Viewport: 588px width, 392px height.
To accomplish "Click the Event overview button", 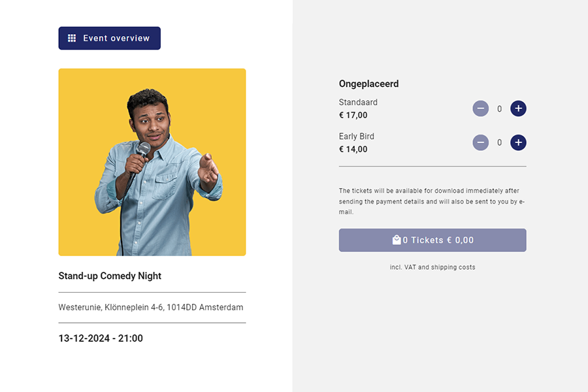I will [x=109, y=39].
